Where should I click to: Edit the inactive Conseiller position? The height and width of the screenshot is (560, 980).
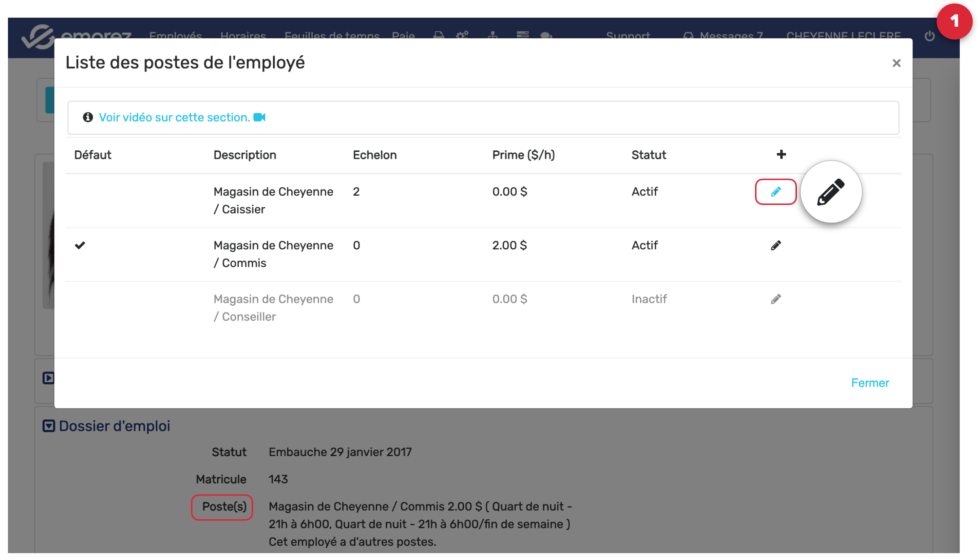click(775, 299)
